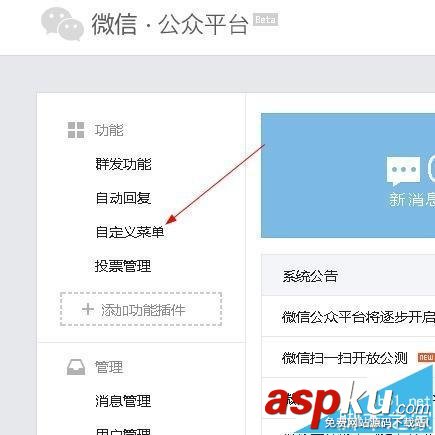Click the new message speech bubble icon

pos(403,171)
